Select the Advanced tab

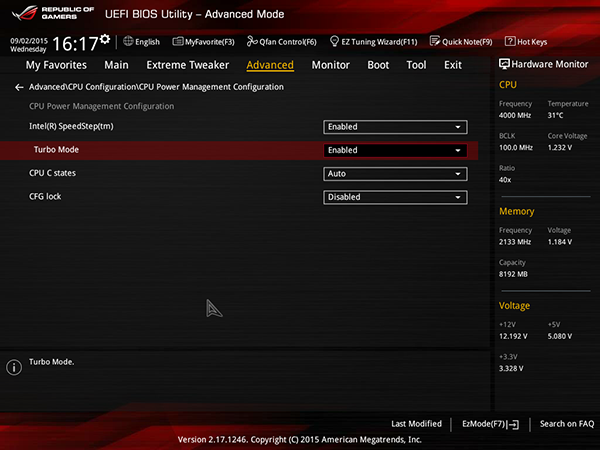(270, 65)
